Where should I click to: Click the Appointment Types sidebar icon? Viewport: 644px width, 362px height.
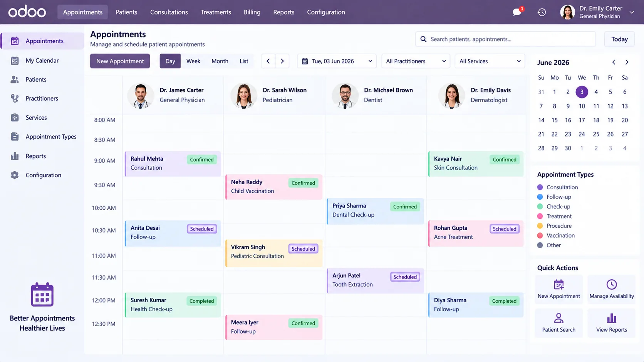[x=15, y=137]
